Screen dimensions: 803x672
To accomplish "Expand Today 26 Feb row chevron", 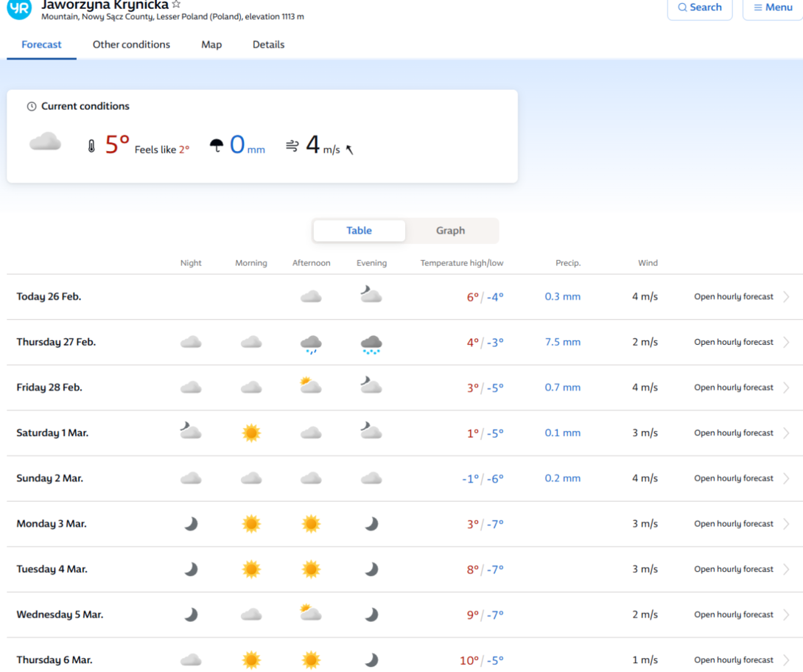I will coord(786,296).
